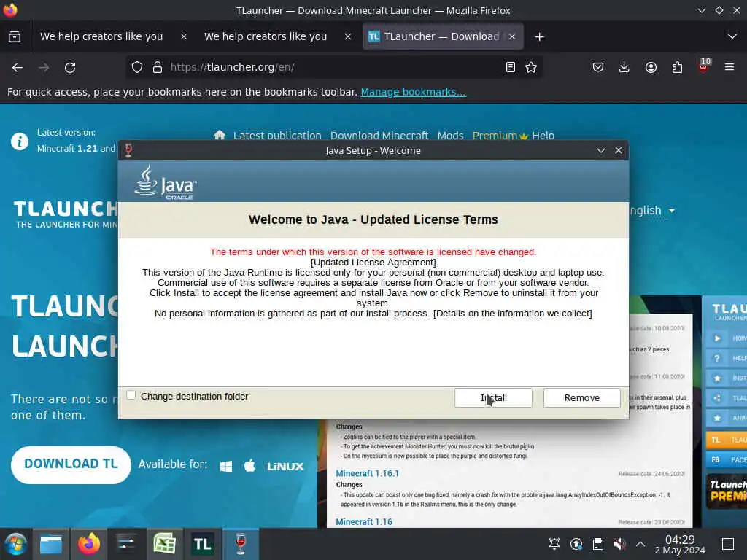This screenshot has height=560, width=747.
Task: Open the Firefox account icon
Action: pos(651,68)
